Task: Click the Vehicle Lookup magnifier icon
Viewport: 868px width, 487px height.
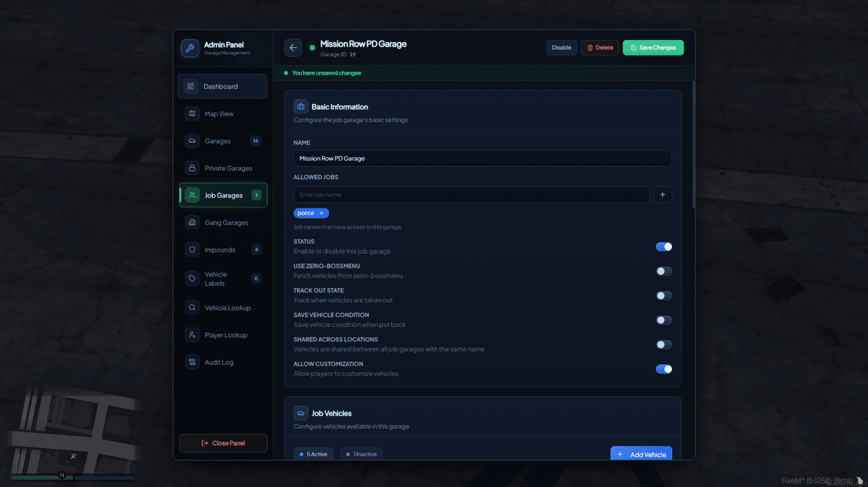Action: (x=192, y=308)
